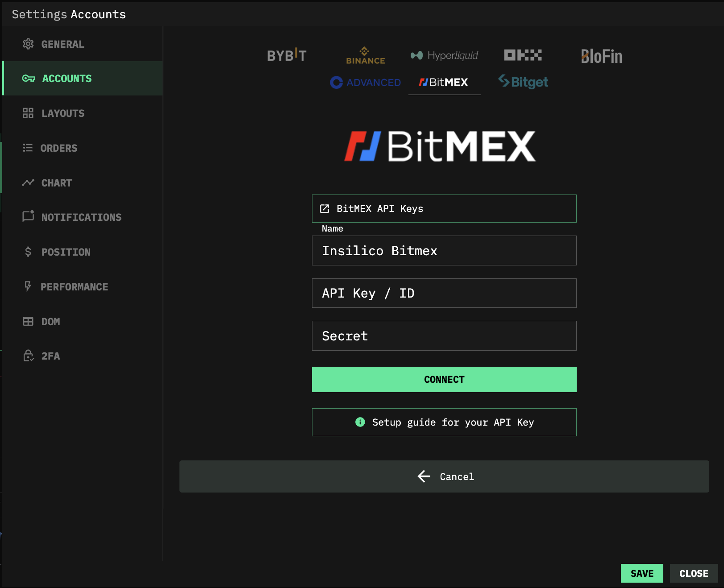Click the Name input field

[x=444, y=251]
